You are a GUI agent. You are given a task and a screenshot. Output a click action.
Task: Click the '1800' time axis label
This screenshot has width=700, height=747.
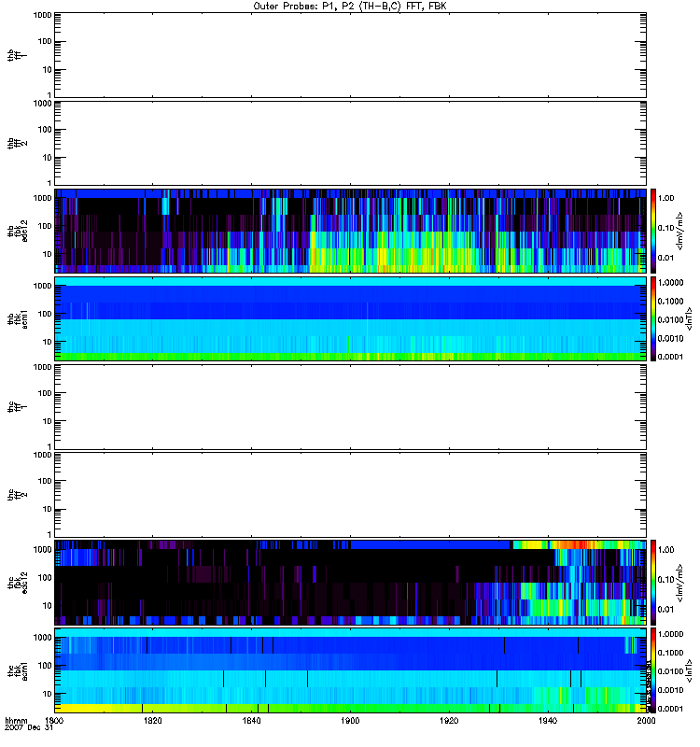tap(54, 720)
